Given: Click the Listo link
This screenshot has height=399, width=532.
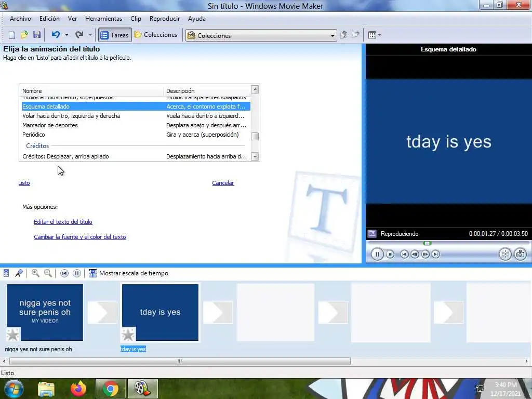Looking at the screenshot, I should point(24,183).
